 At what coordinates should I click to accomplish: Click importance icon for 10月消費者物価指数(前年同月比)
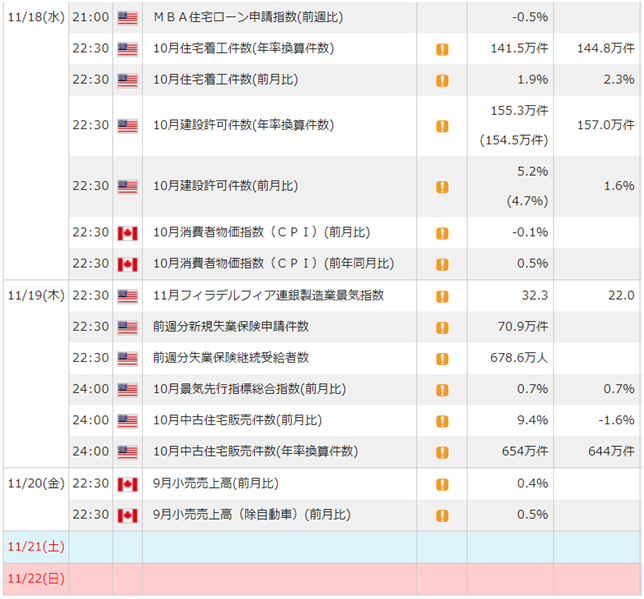click(x=442, y=265)
